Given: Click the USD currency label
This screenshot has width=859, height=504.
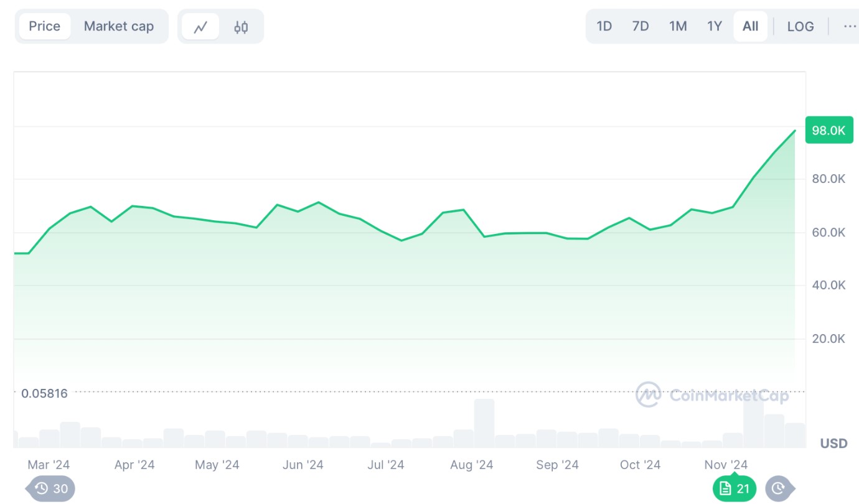Looking at the screenshot, I should [833, 443].
